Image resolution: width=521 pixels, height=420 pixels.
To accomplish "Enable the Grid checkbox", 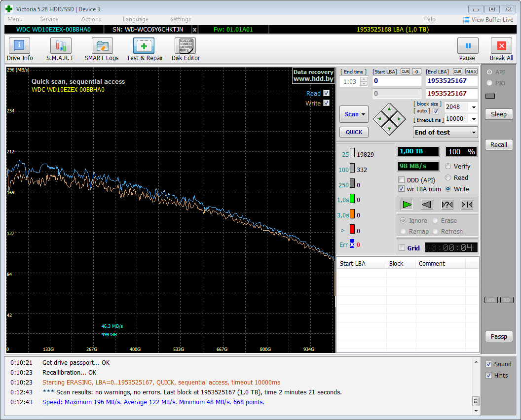I will pyautogui.click(x=402, y=248).
